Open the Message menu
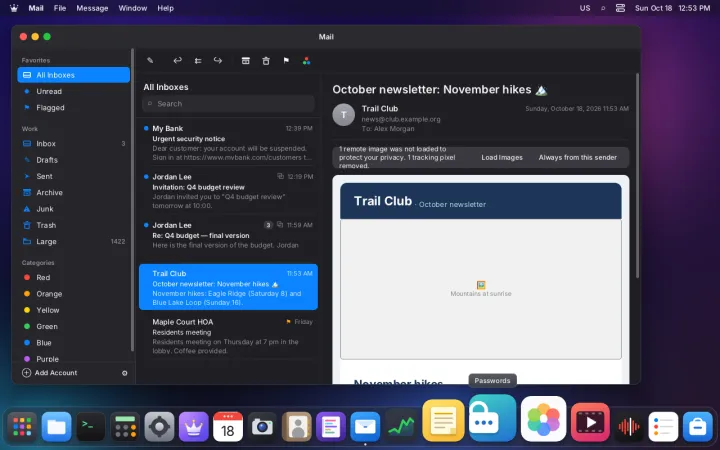720x450 pixels. pyautogui.click(x=92, y=8)
